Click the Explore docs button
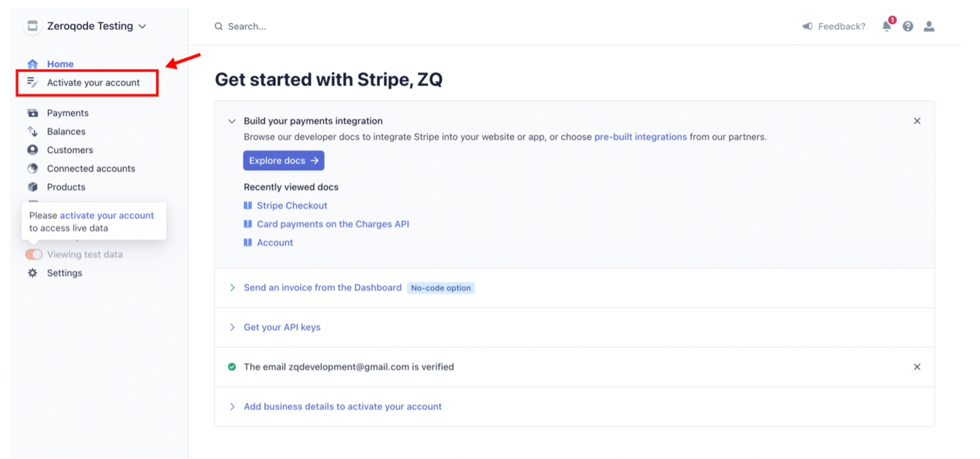 pos(284,160)
